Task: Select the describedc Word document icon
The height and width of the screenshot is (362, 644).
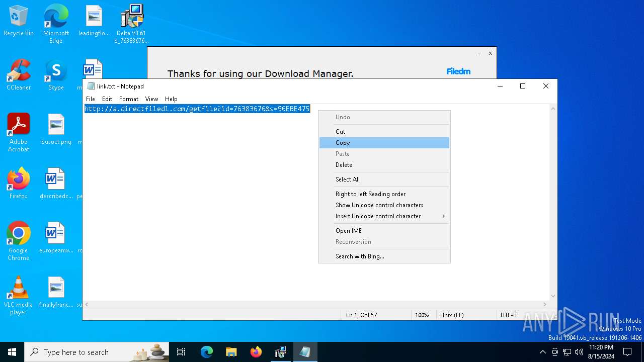Action: pos(56,184)
